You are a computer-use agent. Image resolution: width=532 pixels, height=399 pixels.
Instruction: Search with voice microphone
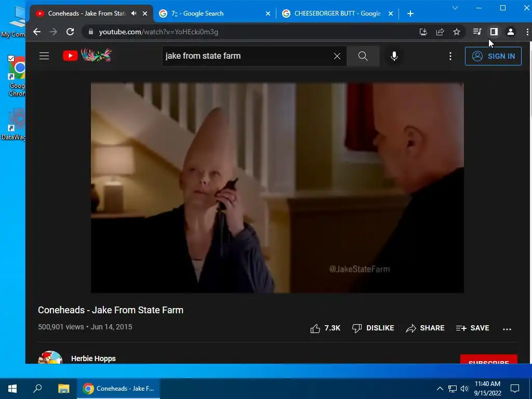coord(394,56)
